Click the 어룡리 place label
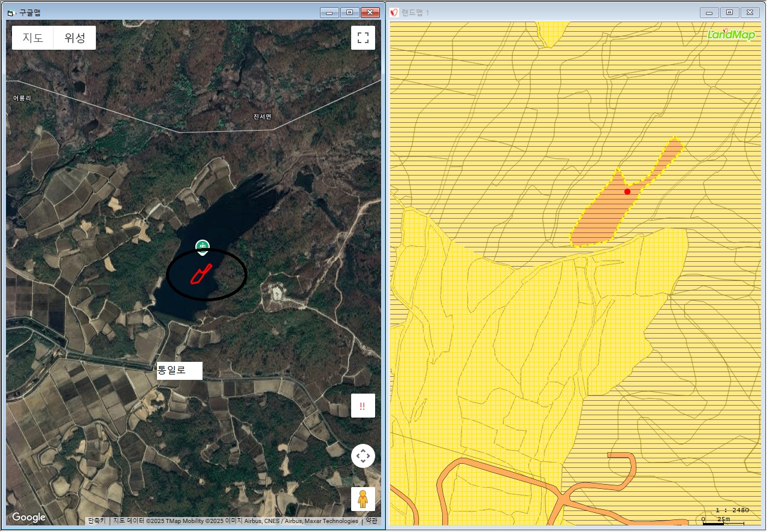 (x=22, y=98)
